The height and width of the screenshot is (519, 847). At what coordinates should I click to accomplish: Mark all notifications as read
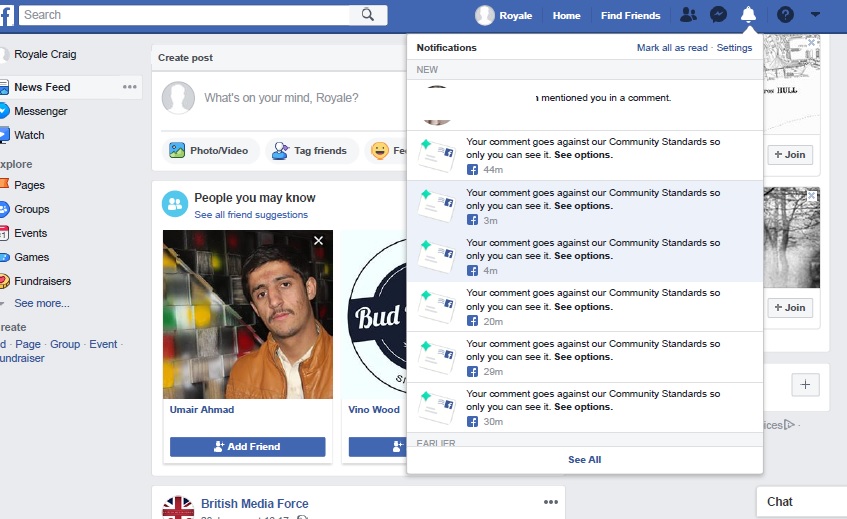click(672, 48)
